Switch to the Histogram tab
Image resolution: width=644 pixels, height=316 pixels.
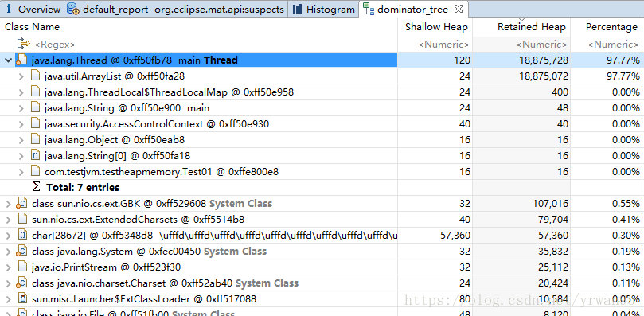[x=324, y=9]
